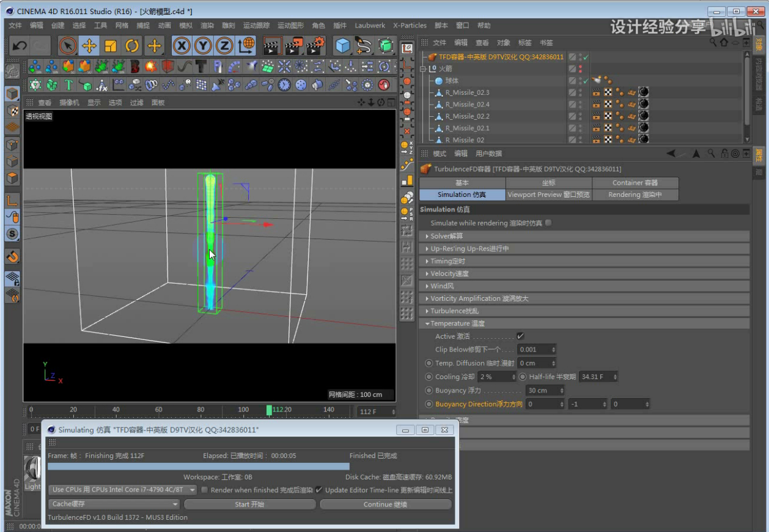
Task: Select the Live Selection arrow tool
Action: pos(68,46)
